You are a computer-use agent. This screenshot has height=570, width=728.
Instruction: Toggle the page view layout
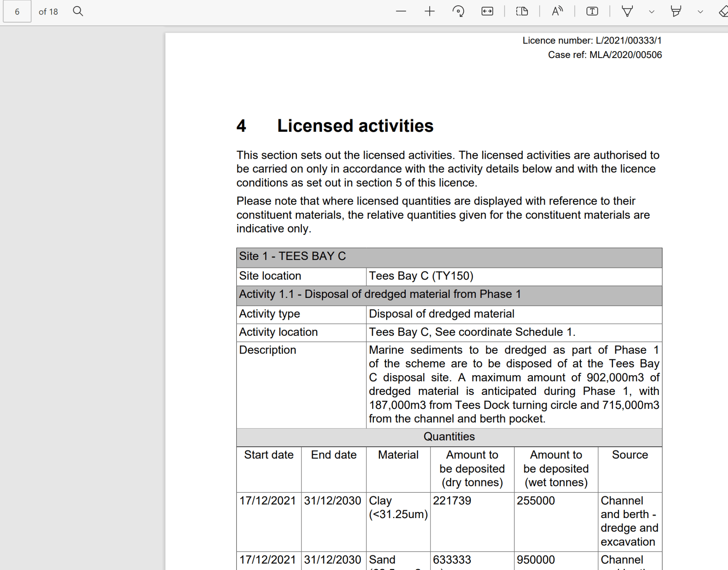click(x=522, y=11)
